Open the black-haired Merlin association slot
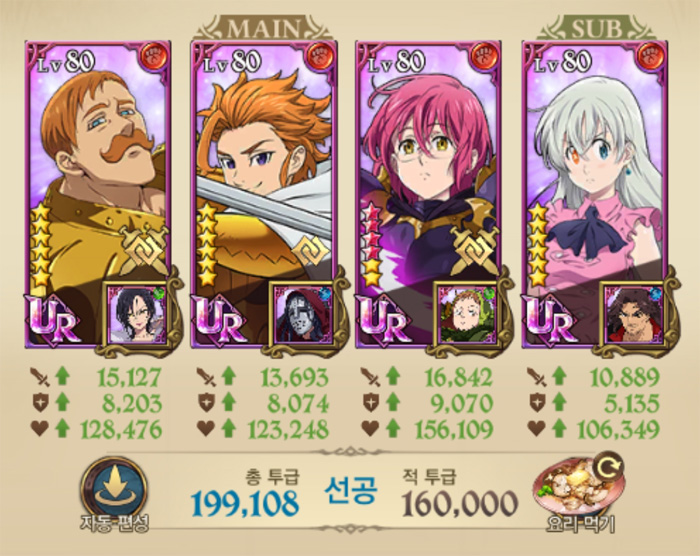 click(138, 314)
